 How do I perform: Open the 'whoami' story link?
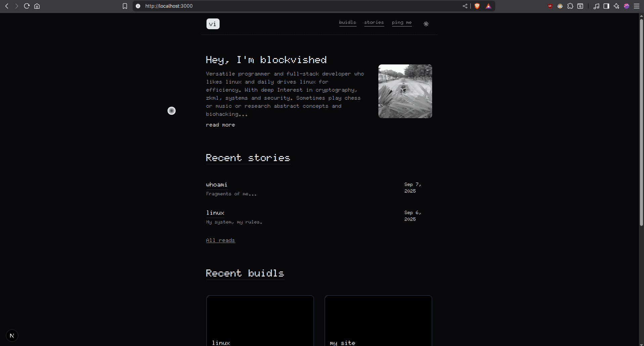pos(217,185)
